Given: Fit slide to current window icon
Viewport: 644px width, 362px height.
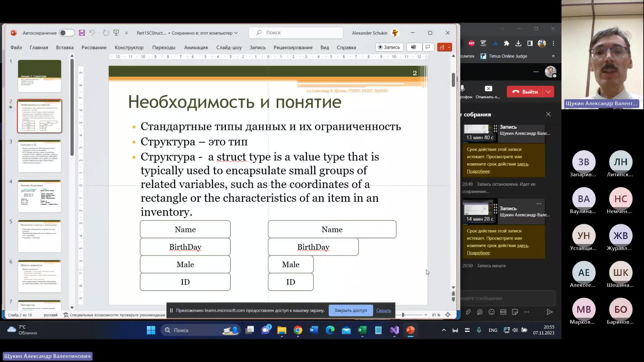Looking at the screenshot, I should 448,315.
